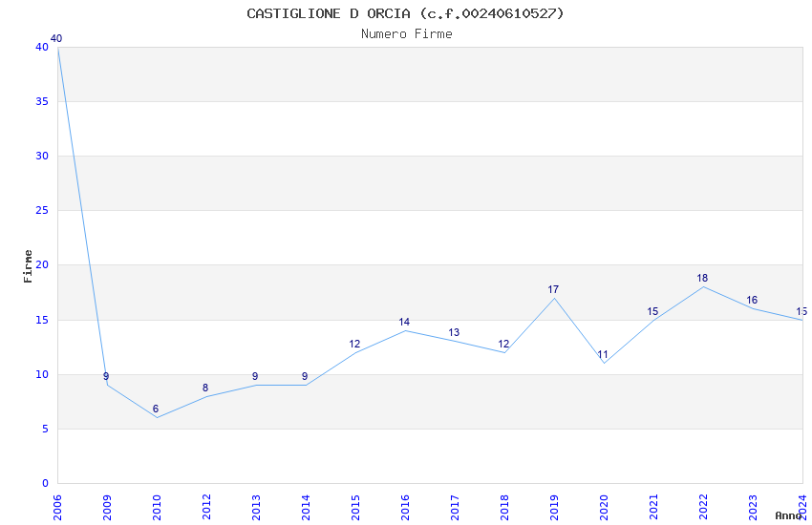This screenshot has width=812, height=525.
Task: Select the data label 14 for 2016
Action: tap(404, 322)
